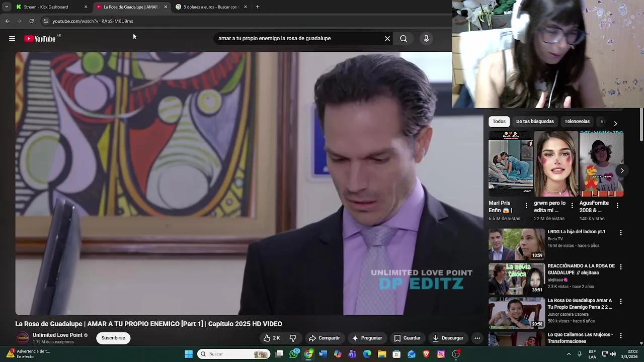Select the Telenovelas filter chip

click(577, 121)
